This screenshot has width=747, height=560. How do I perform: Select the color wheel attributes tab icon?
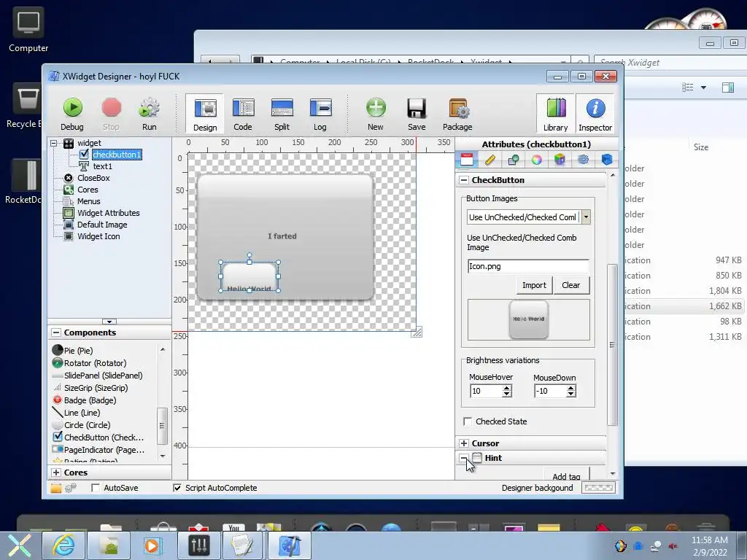[536, 160]
